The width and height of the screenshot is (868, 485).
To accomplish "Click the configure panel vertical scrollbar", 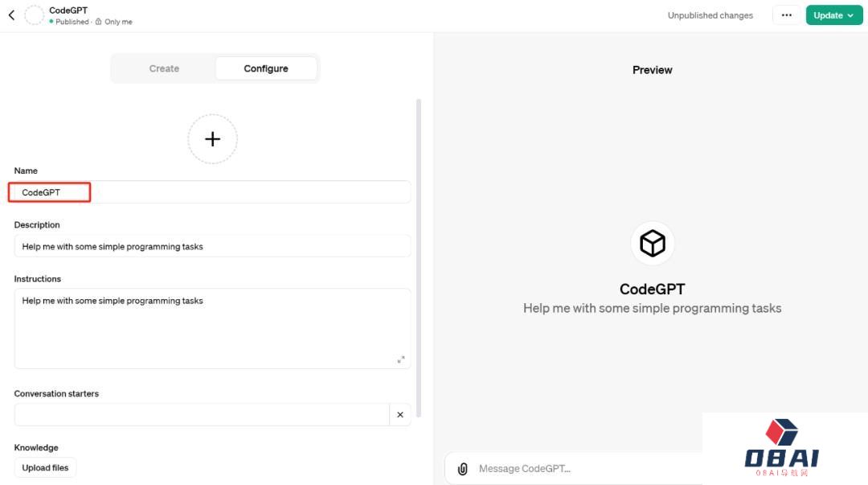I will [419, 258].
